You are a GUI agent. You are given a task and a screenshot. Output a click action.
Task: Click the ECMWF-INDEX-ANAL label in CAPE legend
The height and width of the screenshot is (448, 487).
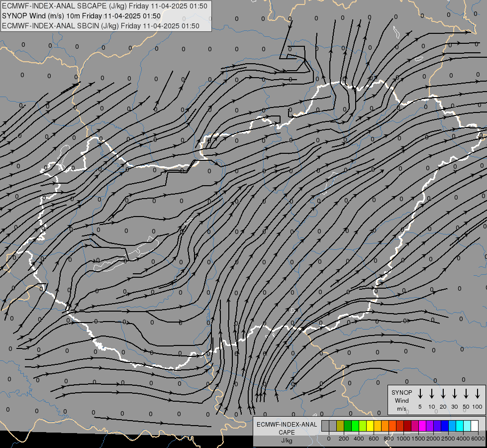coord(287,425)
